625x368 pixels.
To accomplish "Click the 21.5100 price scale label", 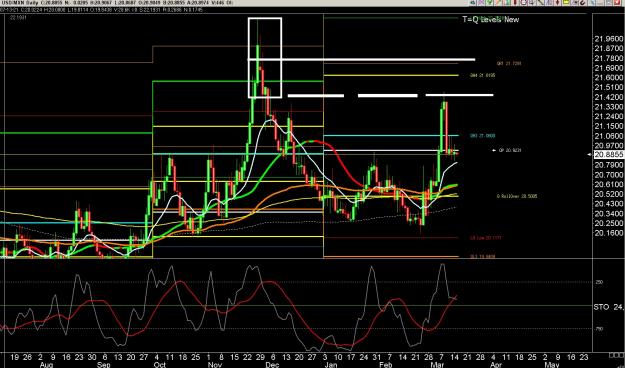I will click(609, 87).
